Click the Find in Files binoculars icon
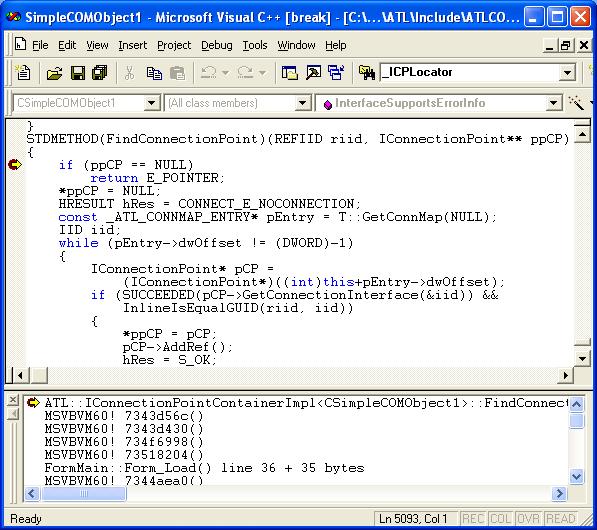The height and width of the screenshot is (530, 597). tap(366, 72)
